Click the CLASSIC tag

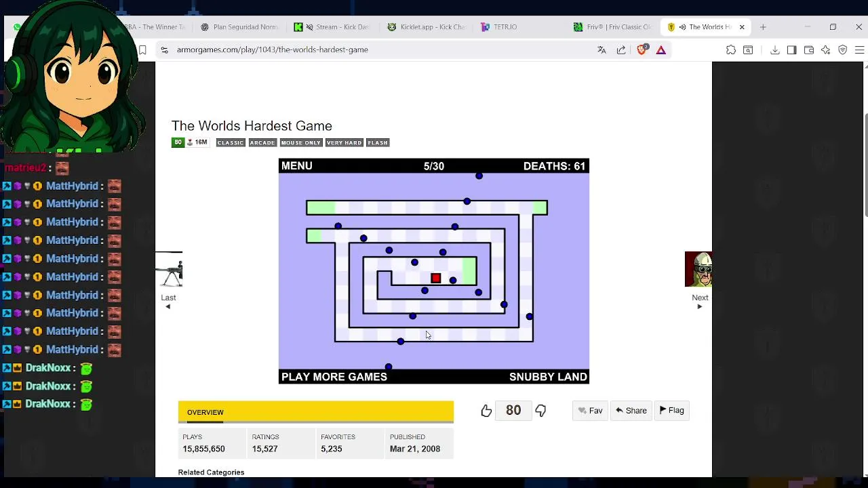coord(231,142)
